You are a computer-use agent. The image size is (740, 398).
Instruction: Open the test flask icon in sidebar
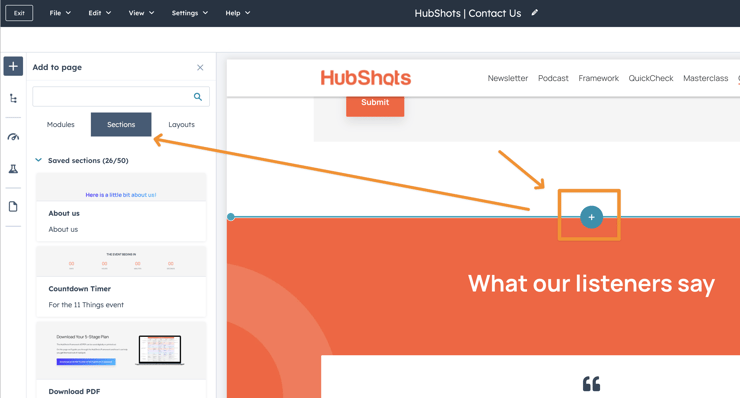pos(13,169)
